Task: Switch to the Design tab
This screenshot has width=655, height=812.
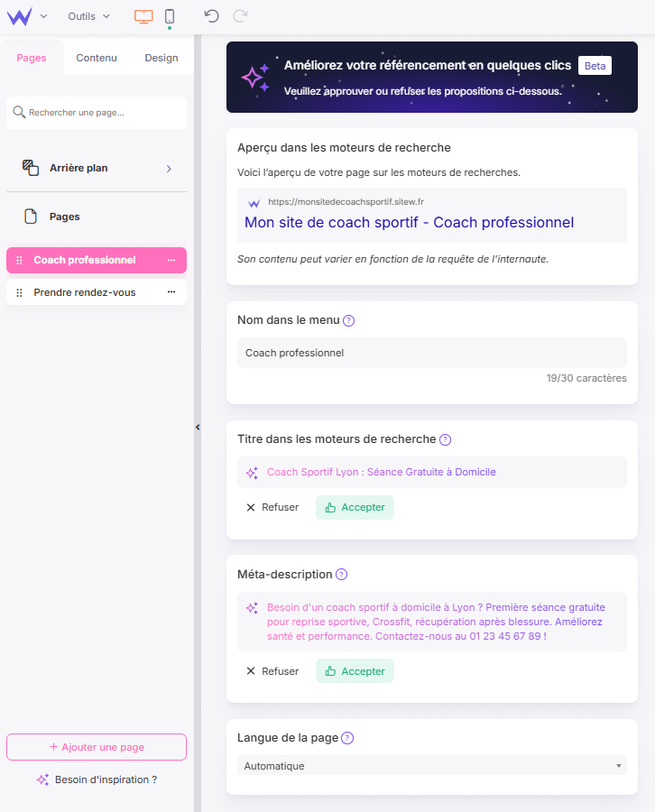Action: tap(161, 57)
